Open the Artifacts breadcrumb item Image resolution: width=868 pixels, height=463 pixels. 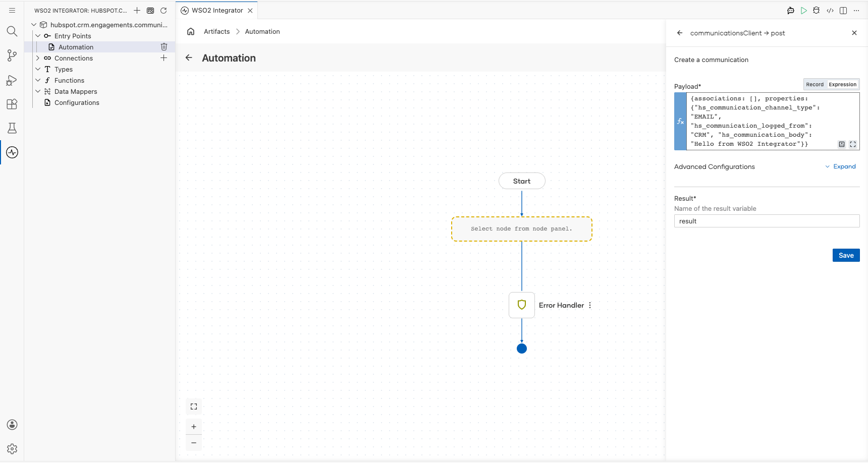pyautogui.click(x=216, y=31)
